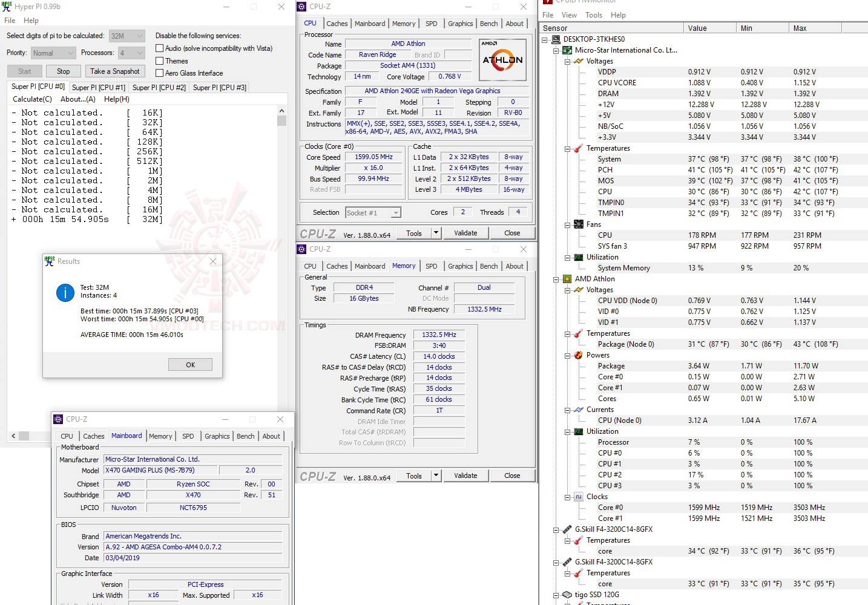
Task: Click the flame icon beside Powers
Action: click(579, 355)
